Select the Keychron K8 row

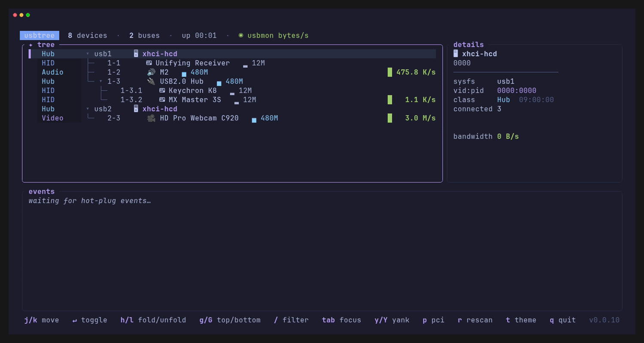[x=232, y=90]
